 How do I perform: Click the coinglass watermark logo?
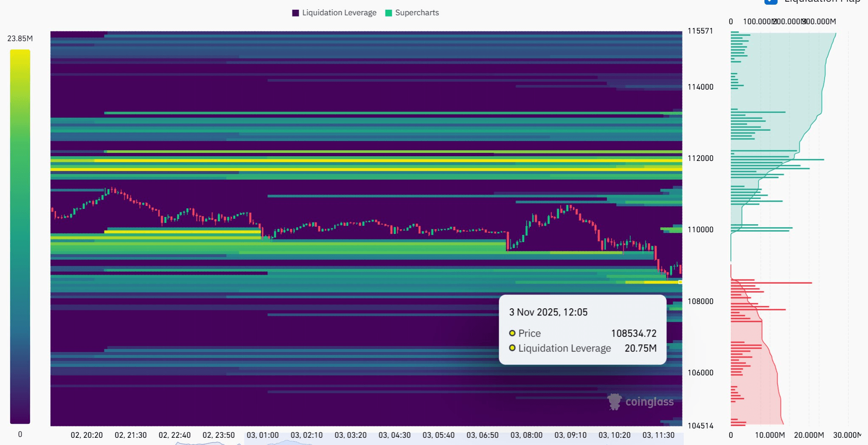[x=640, y=401]
